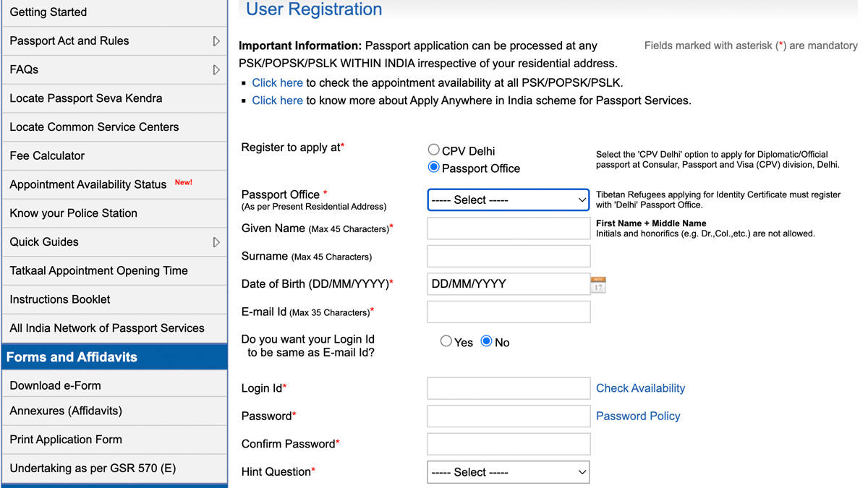Viewport: 868px width, 488px height.
Task: Open Print Application Form menu item
Action: coord(114,440)
